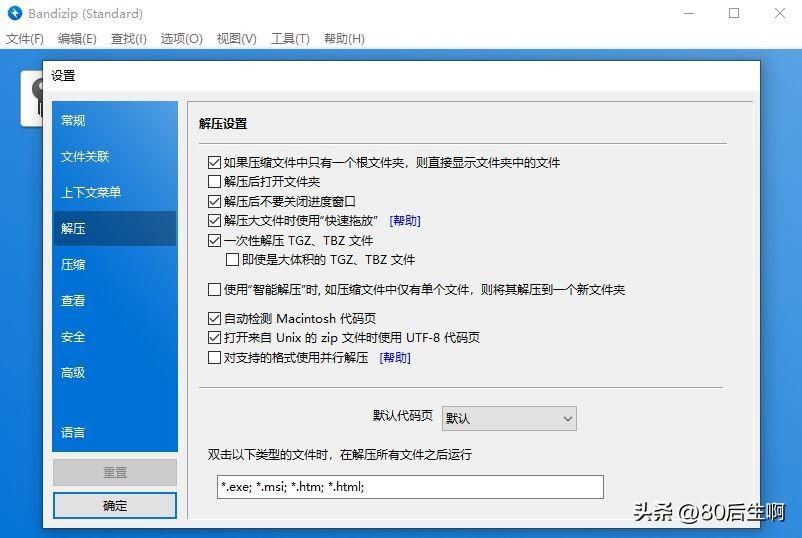Select the 文件关联 settings category
This screenshot has width=802, height=538.
[115, 156]
